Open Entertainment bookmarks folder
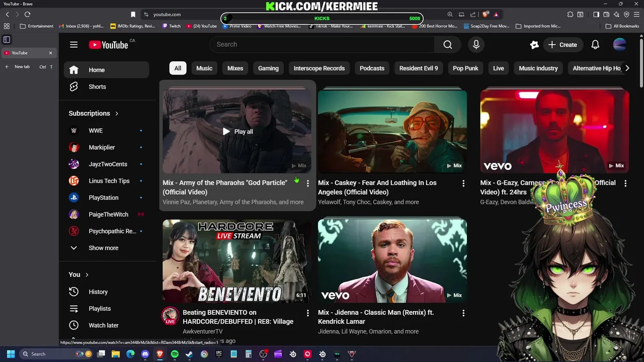Image resolution: width=644 pixels, height=362 pixels. coord(37,26)
